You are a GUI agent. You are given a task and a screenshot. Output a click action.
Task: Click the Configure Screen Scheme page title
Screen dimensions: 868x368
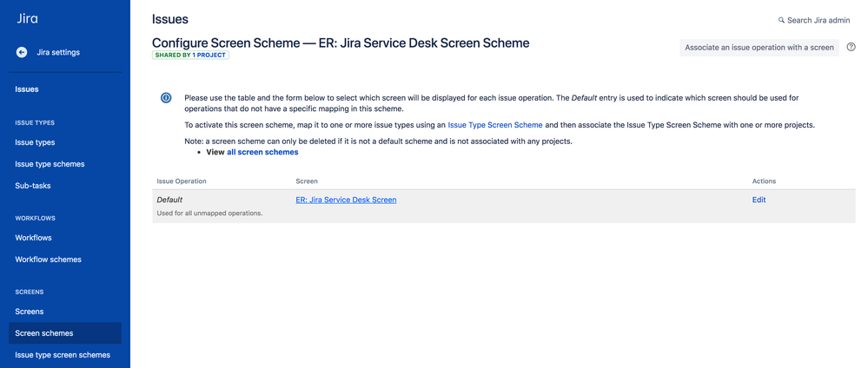tap(341, 43)
